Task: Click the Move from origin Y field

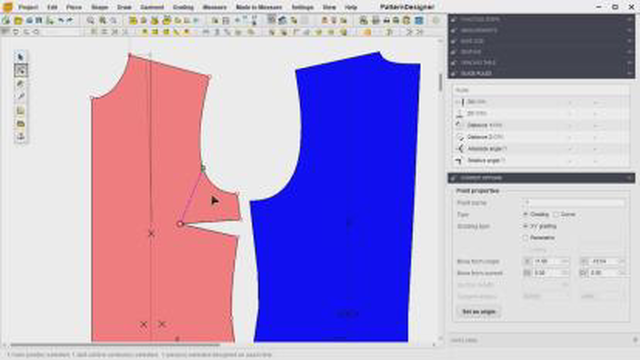Action: coord(607,261)
